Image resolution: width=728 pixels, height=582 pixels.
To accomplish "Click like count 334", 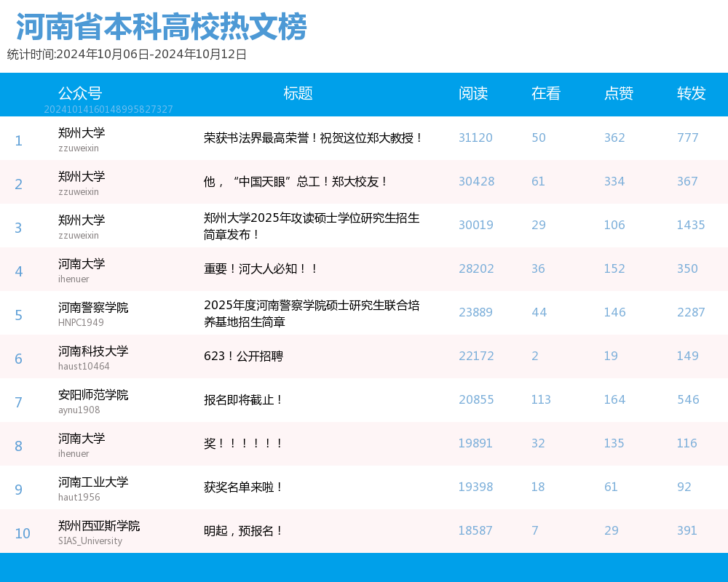I will pyautogui.click(x=614, y=181).
